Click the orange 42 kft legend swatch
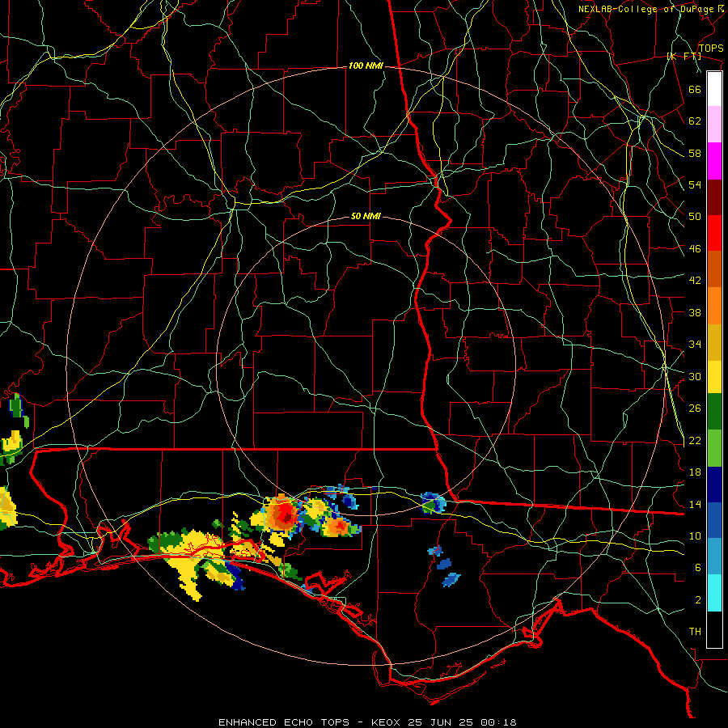Screen dimensions: 728x728 coord(714,306)
